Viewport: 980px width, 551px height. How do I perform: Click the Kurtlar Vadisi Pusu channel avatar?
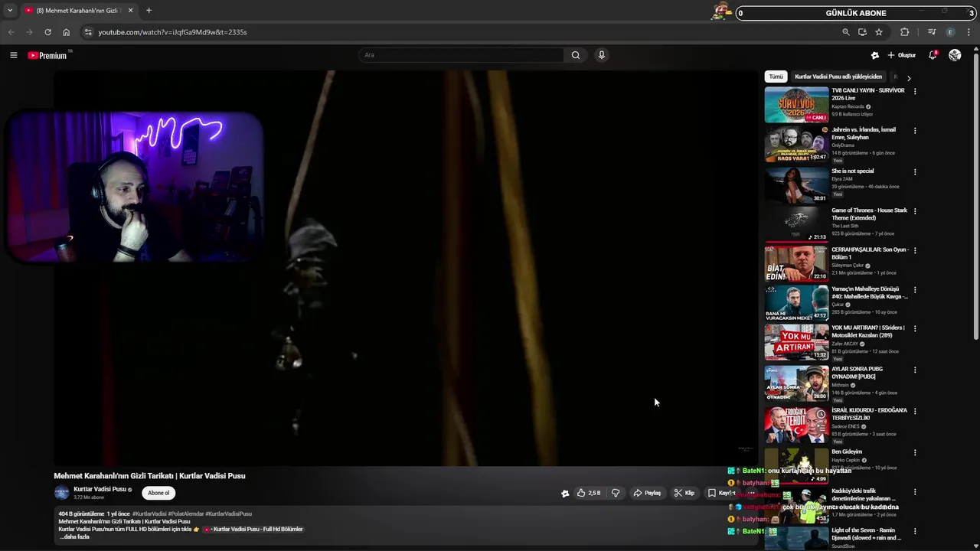tap(61, 493)
